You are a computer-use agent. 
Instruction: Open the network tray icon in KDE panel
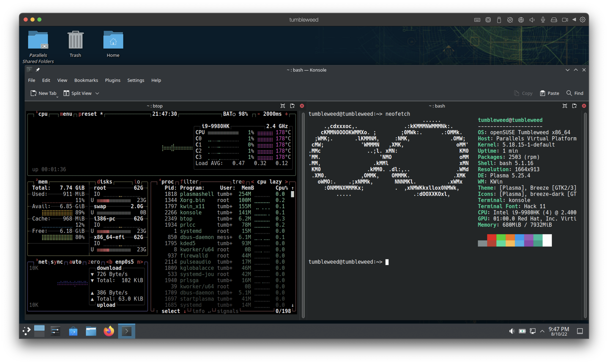click(x=533, y=331)
